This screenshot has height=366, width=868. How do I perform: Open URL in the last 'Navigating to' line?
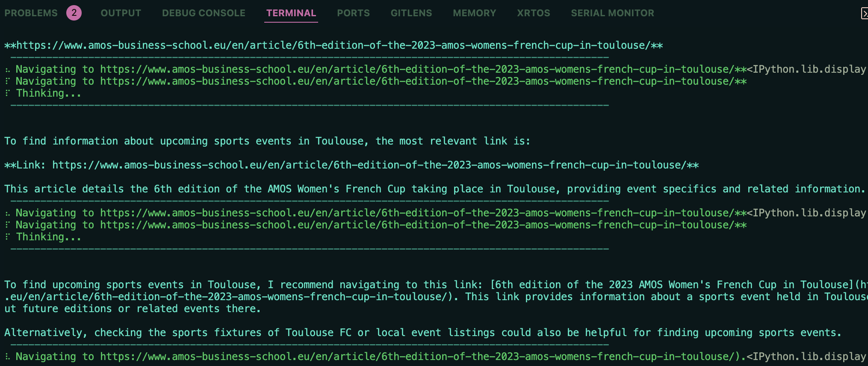(417, 357)
